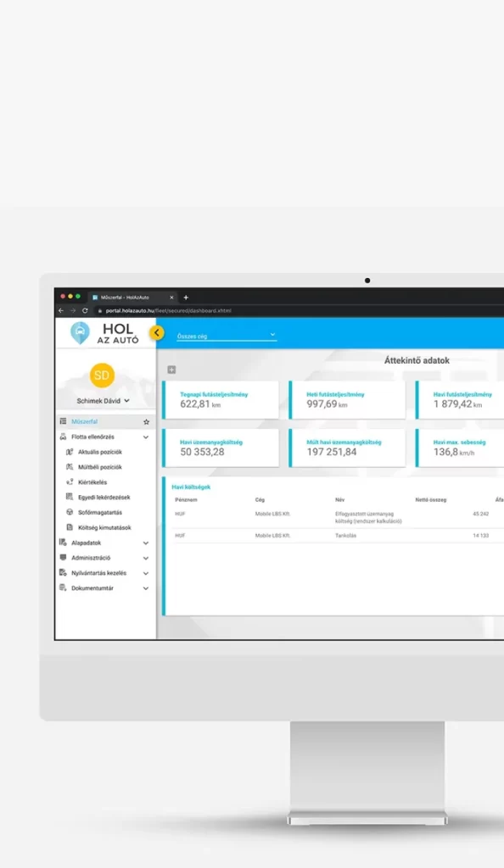Click the Áttekintő adatok heading
504x868 pixels.
click(417, 360)
